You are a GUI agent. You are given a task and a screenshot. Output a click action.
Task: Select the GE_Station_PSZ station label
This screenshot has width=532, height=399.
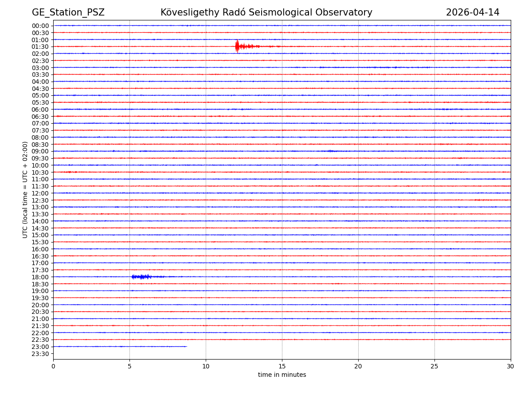tap(68, 12)
